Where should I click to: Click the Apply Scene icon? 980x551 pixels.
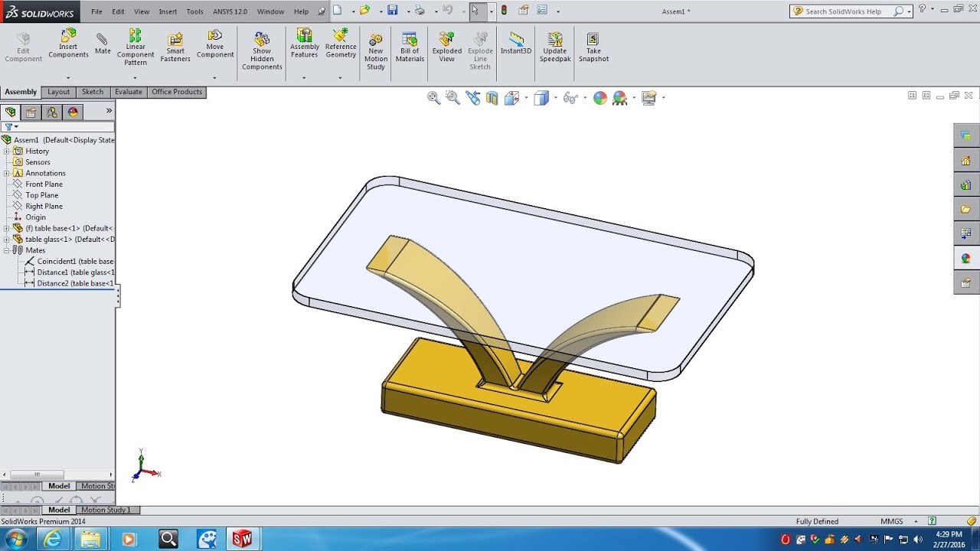[619, 97]
